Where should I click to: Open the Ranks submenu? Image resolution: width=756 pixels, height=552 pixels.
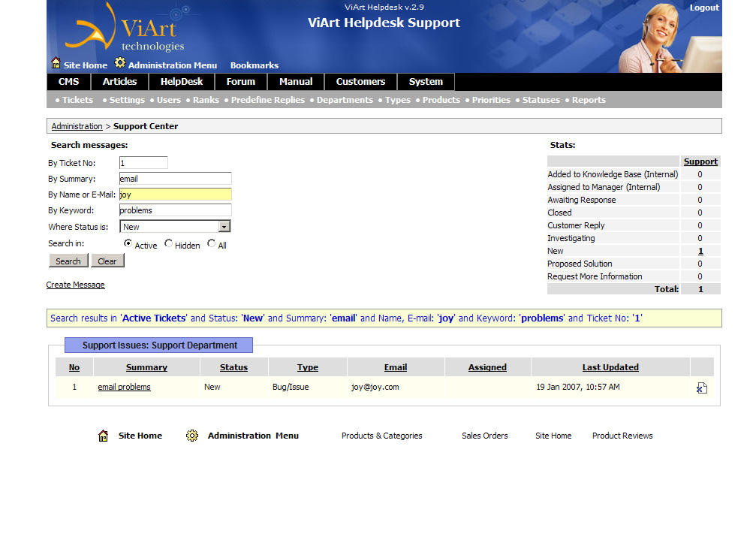[x=206, y=100]
